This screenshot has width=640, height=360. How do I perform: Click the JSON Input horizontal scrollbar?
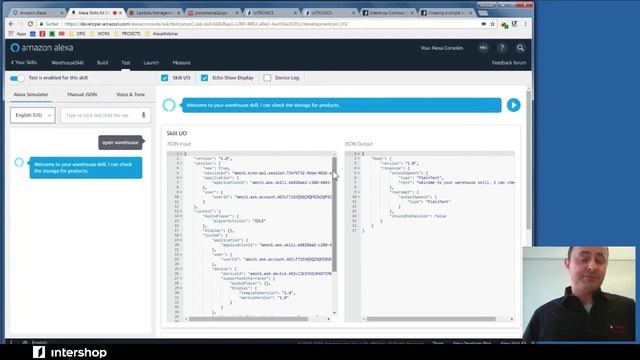[x=248, y=319]
